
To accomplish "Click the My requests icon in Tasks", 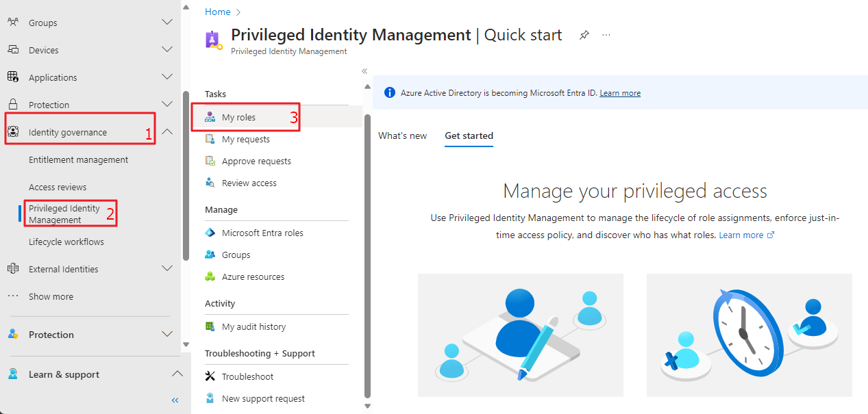I will (x=210, y=140).
